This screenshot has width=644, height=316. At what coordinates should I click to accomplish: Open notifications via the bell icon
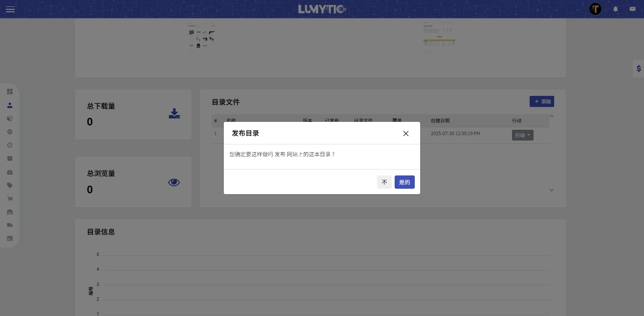coord(616,9)
